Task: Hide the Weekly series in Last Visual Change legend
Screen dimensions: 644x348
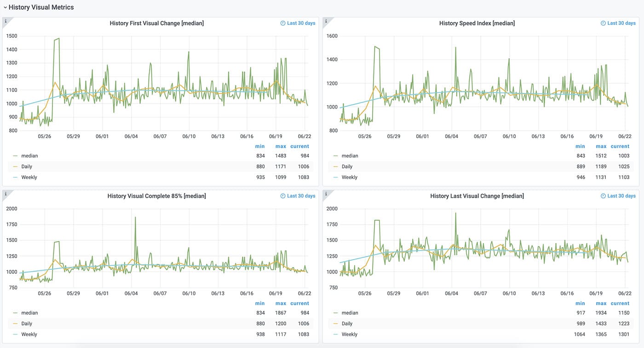Action: tap(350, 334)
